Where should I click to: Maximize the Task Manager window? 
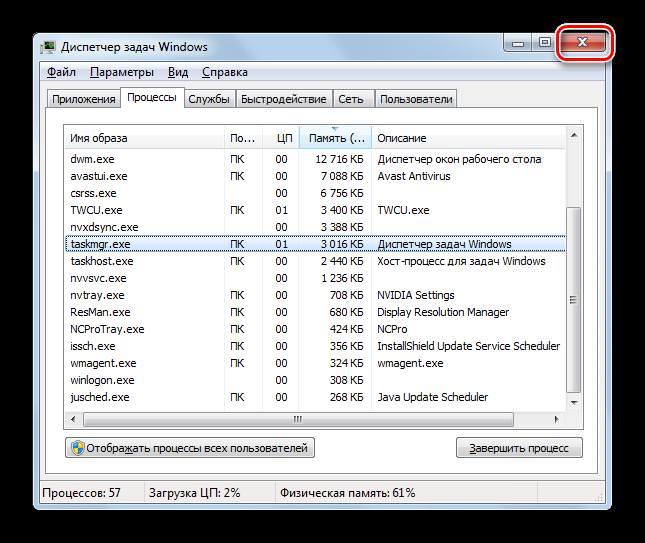(545, 42)
